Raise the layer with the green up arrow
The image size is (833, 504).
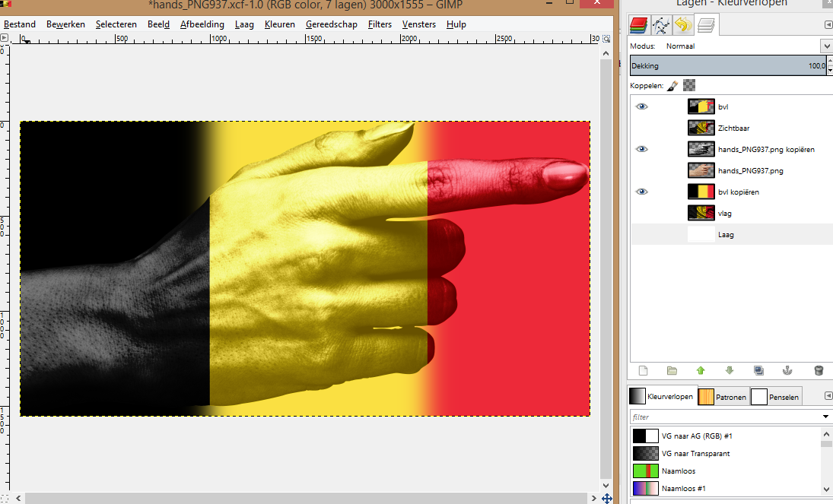[x=701, y=371]
